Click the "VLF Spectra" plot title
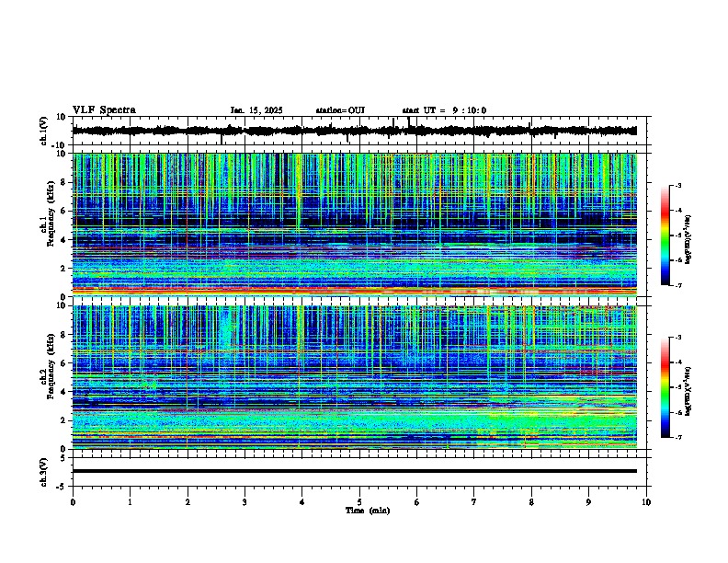Screen dimensions: 728x563 point(104,109)
